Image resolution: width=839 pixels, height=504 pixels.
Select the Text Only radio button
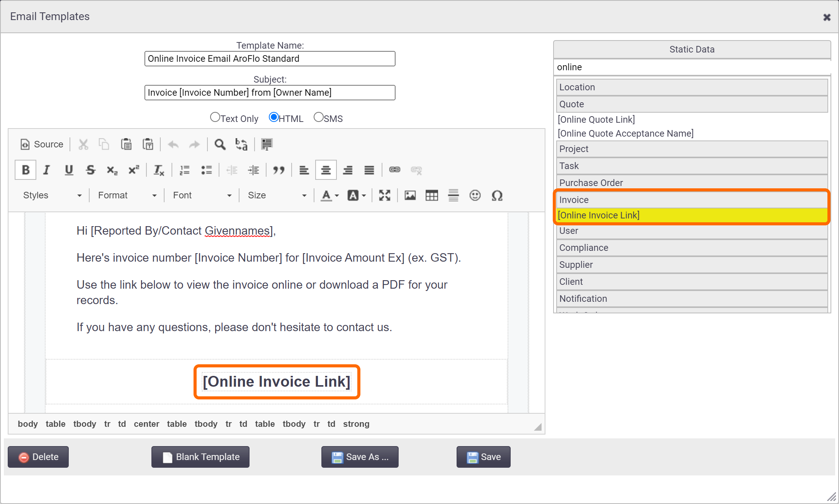click(x=215, y=117)
